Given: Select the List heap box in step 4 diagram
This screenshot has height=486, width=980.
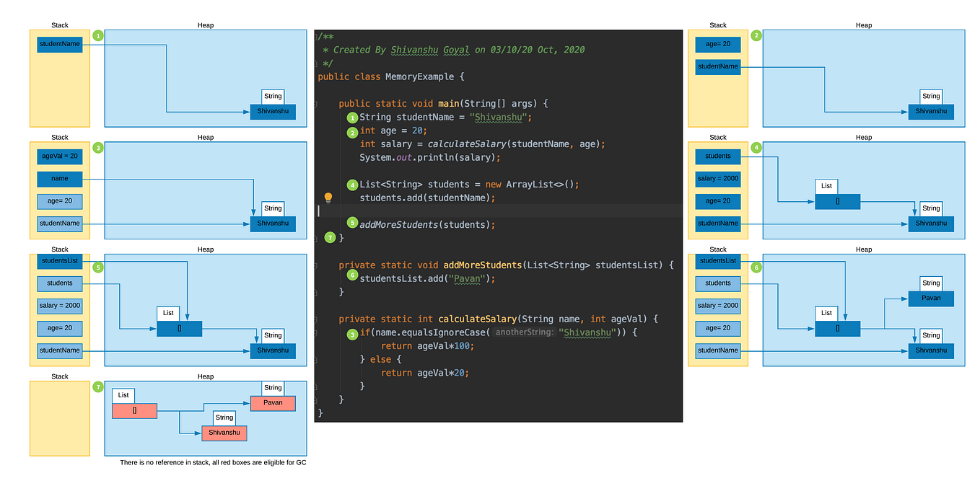Looking at the screenshot, I should pos(837,201).
